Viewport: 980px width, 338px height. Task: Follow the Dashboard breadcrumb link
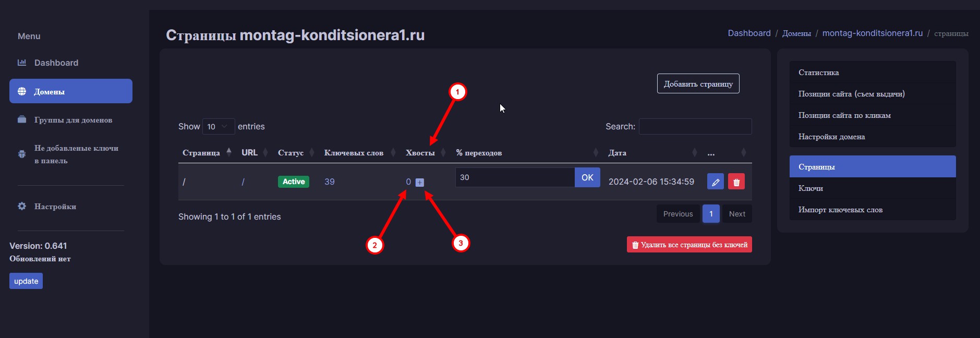tap(749, 33)
